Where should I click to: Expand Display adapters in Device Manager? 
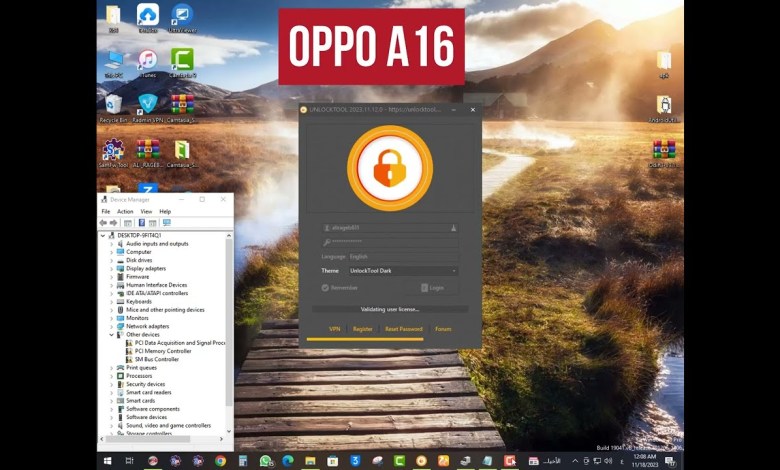[x=111, y=268]
